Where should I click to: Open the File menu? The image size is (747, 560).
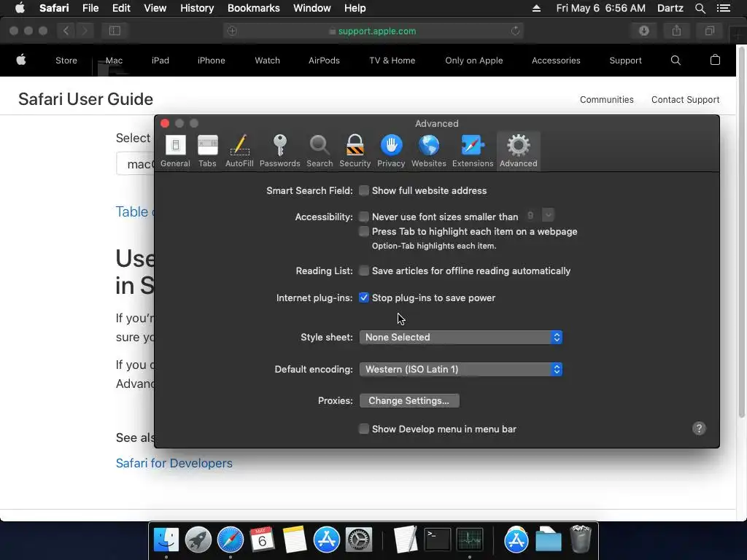click(90, 8)
